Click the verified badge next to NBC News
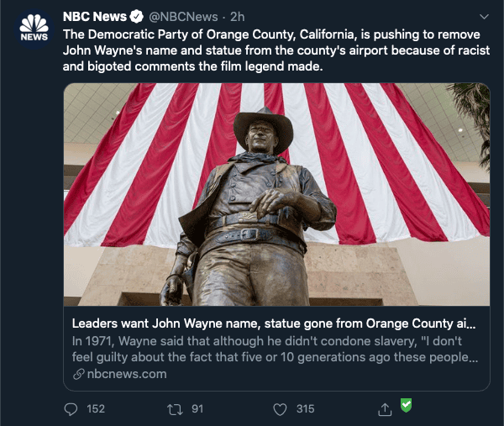The width and height of the screenshot is (504, 426). pos(137,17)
